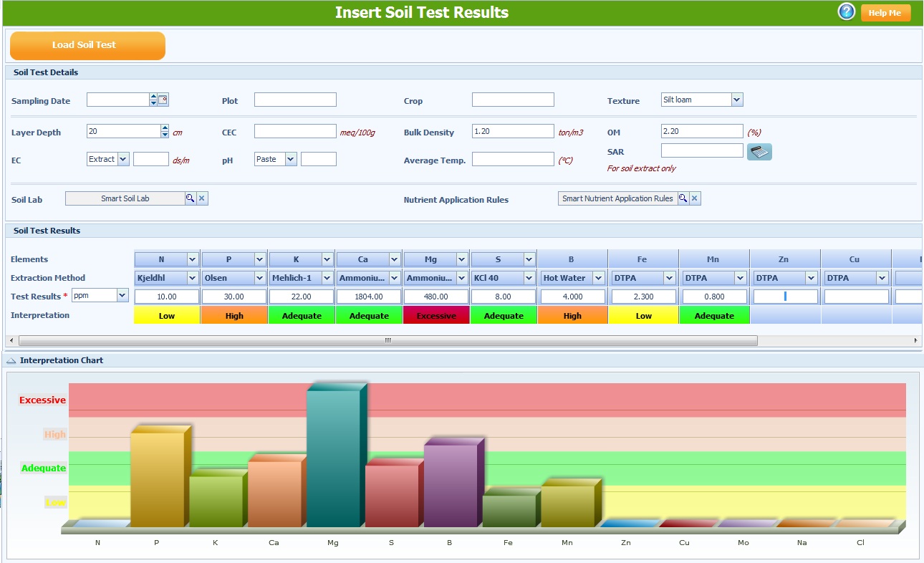This screenshot has height=563, width=924.
Task: Click the scroll right arrow of results table
Action: pos(916,341)
